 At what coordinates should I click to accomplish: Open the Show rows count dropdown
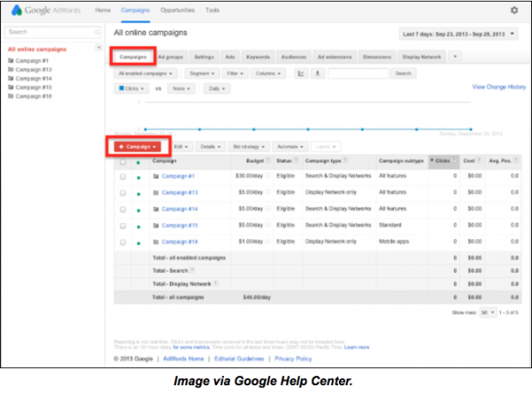click(488, 312)
